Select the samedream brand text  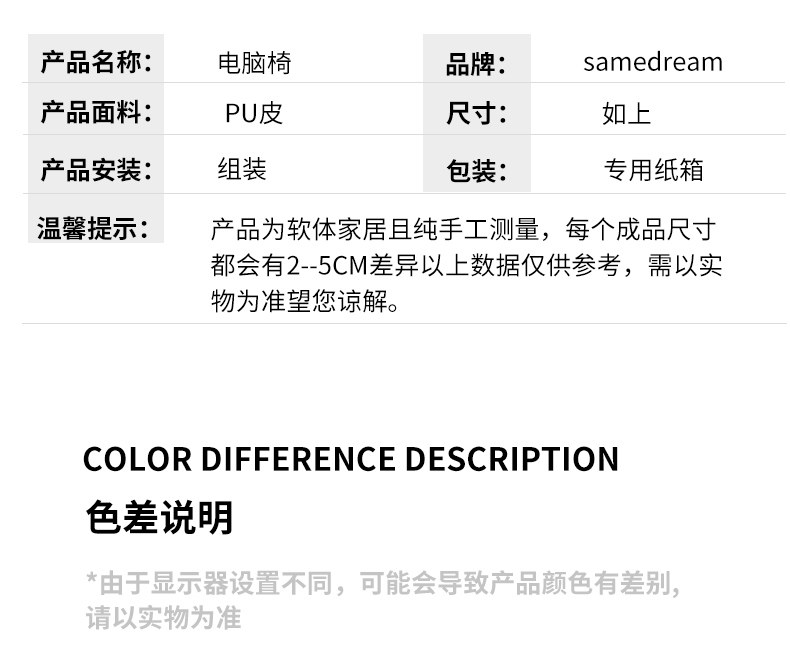pos(652,63)
